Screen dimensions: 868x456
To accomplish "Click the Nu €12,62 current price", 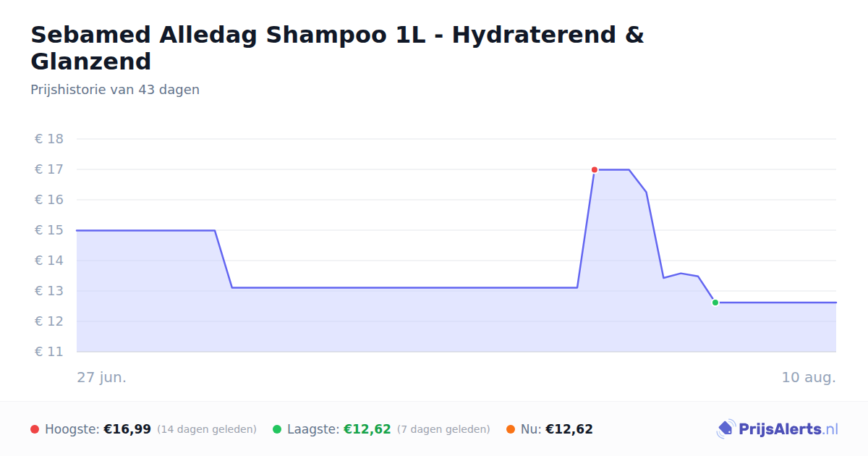I will click(x=569, y=429).
